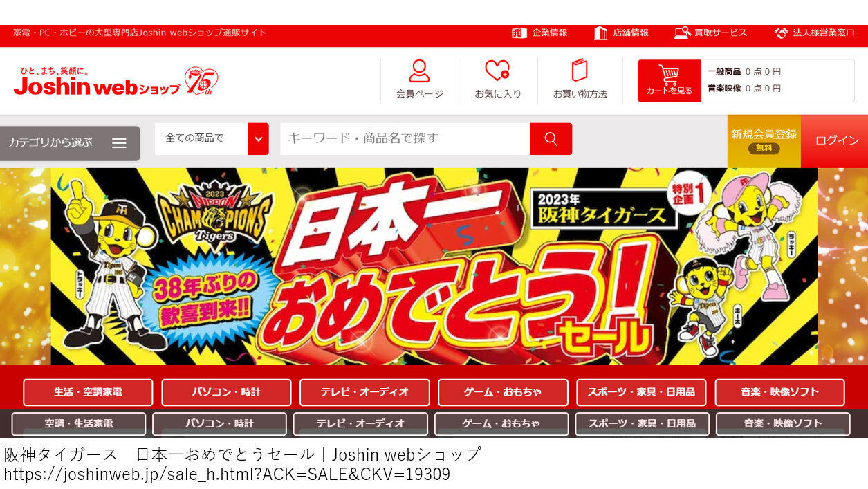868x489 pixels.
Task: Go to the テレビ・オーディオ category tab
Action: (x=364, y=392)
